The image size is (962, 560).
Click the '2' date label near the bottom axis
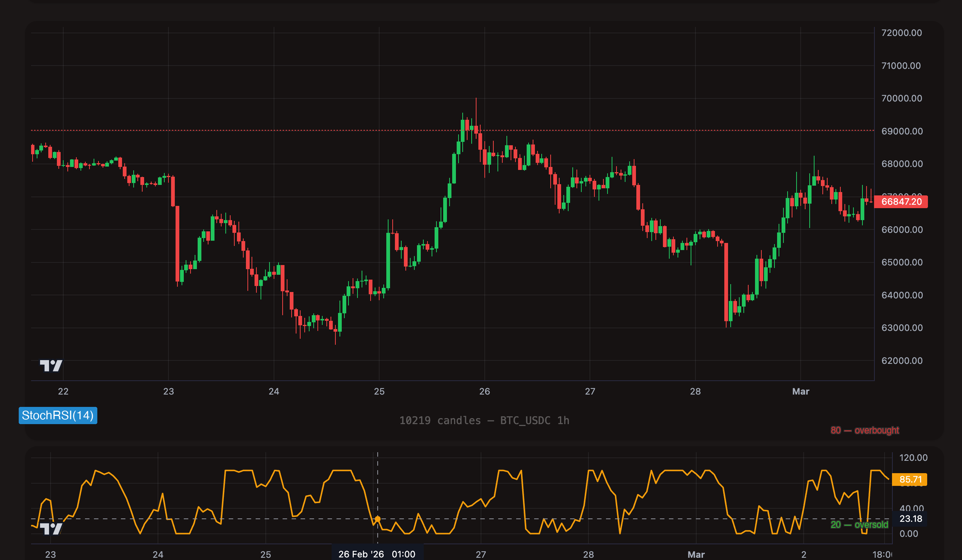click(x=804, y=554)
